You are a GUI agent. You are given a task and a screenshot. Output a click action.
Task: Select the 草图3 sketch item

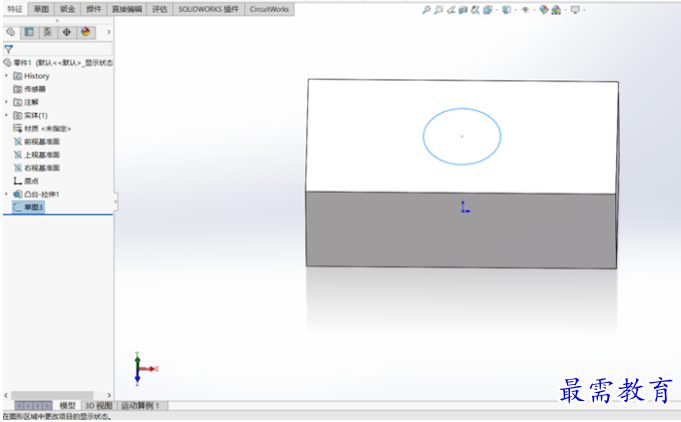click(x=28, y=207)
